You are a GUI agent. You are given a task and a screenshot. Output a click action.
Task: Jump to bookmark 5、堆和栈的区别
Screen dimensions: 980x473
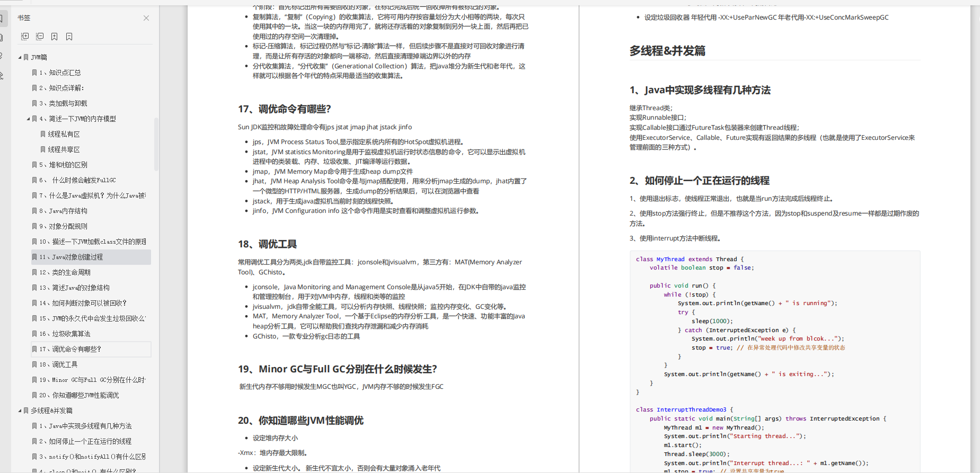(x=63, y=165)
